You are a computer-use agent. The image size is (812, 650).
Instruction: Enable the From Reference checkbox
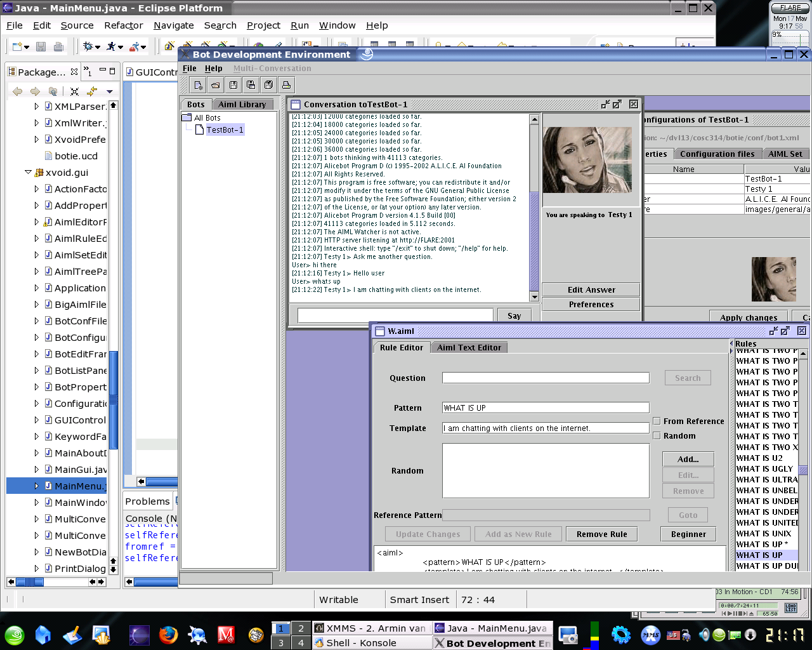pyautogui.click(x=657, y=421)
